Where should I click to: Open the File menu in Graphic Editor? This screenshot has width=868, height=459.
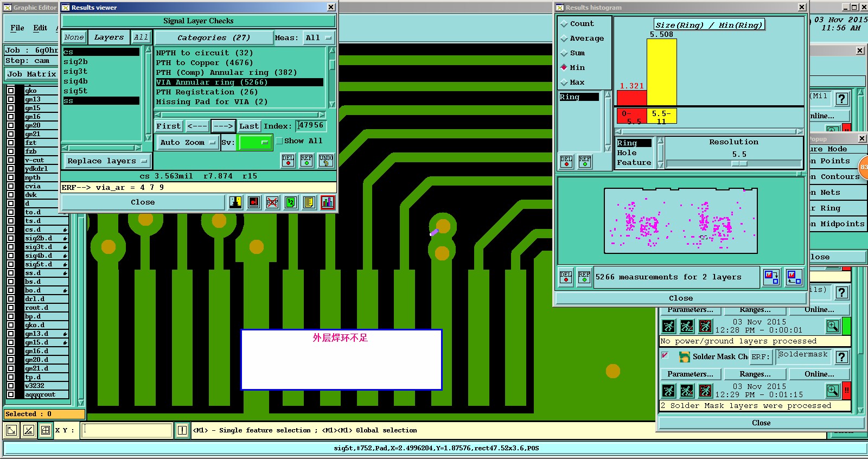pos(17,28)
